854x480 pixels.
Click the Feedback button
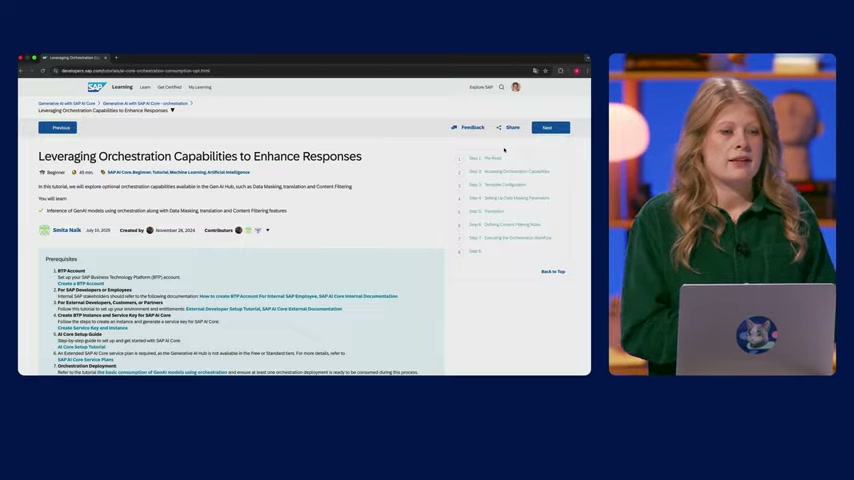(468, 127)
